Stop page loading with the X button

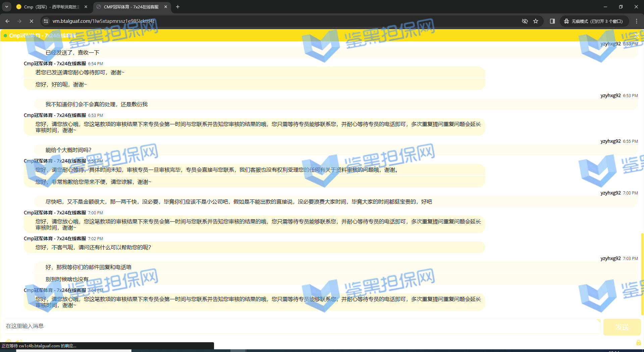(32, 21)
